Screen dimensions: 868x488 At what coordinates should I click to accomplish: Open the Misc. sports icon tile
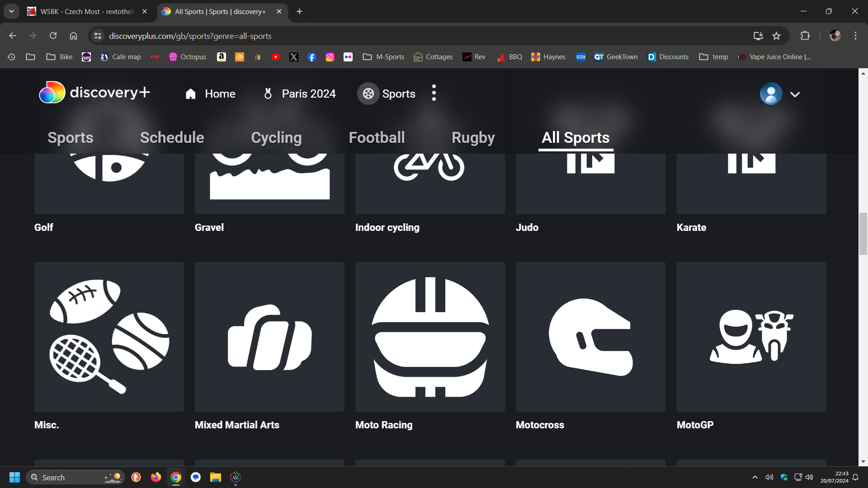coord(109,337)
